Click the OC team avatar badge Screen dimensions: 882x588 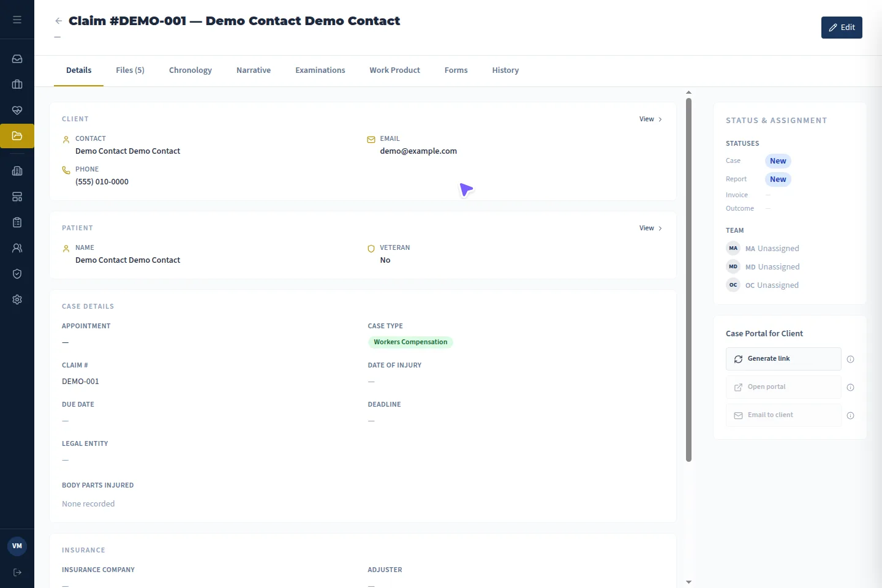tap(733, 285)
